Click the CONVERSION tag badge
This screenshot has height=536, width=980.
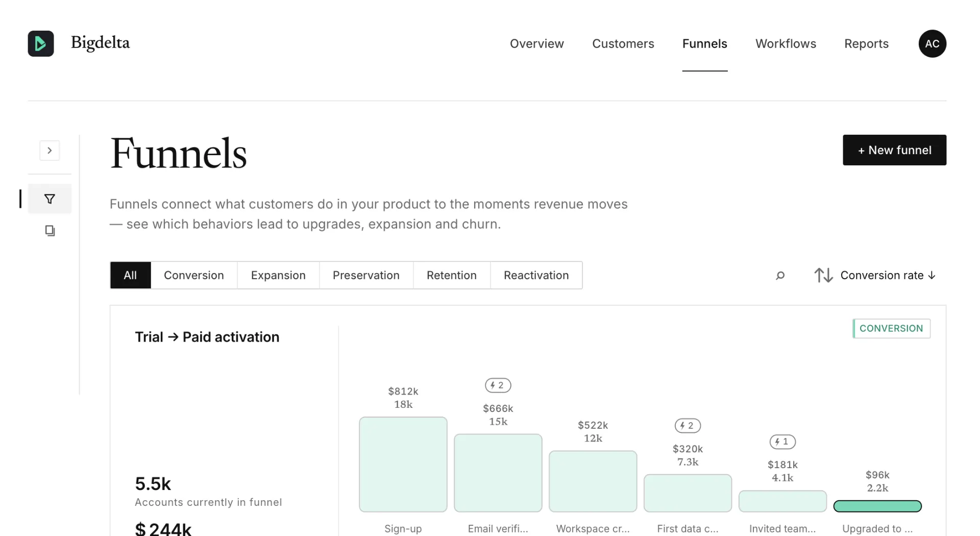(891, 328)
